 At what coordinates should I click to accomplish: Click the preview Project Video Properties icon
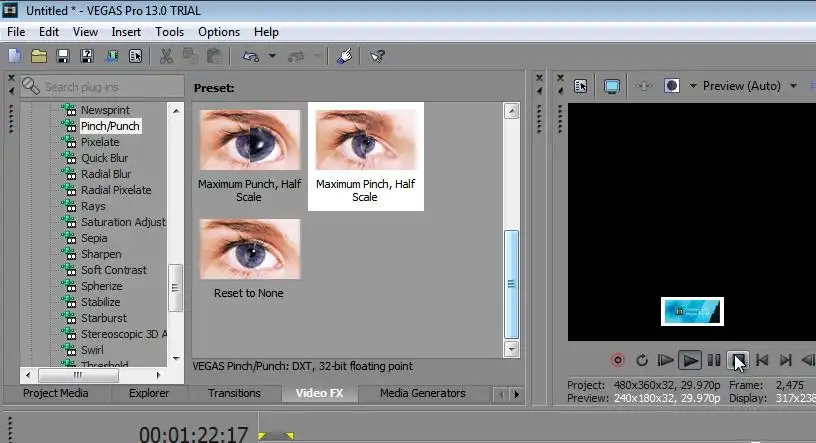click(x=580, y=86)
